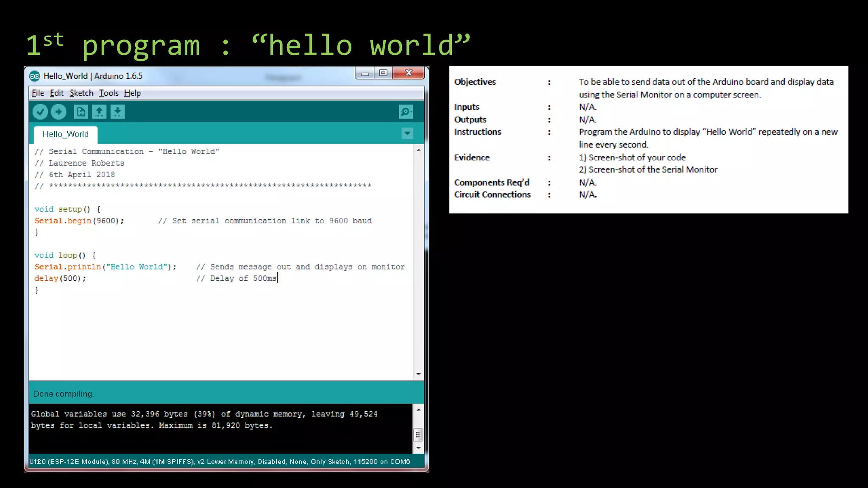Click the Delay of 500ms comment
Viewport: 868px width, 488px height.
coord(236,279)
